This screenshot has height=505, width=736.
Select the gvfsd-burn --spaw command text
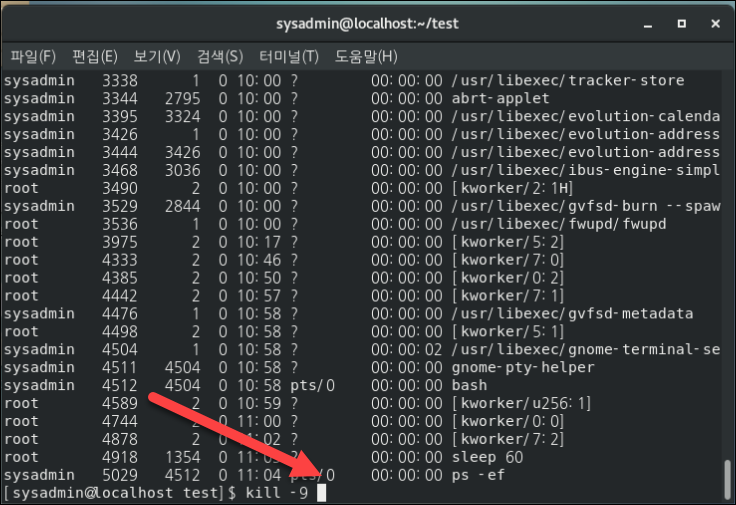click(x=585, y=206)
